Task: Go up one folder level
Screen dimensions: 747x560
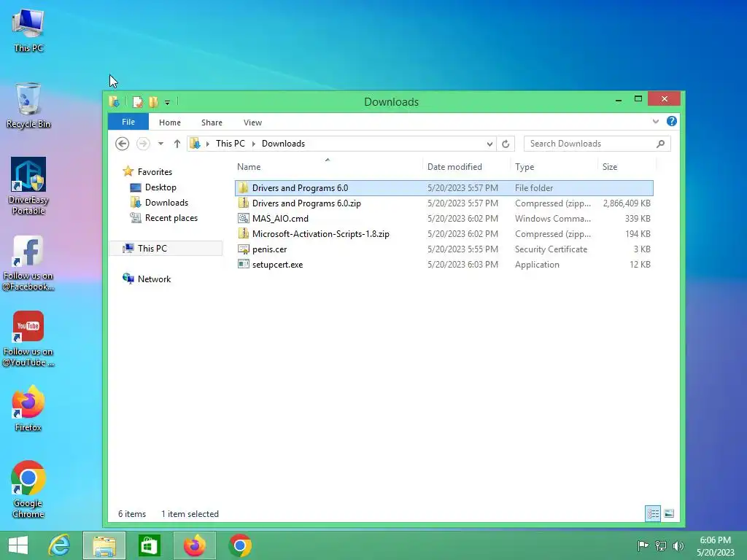Action: coord(177,144)
